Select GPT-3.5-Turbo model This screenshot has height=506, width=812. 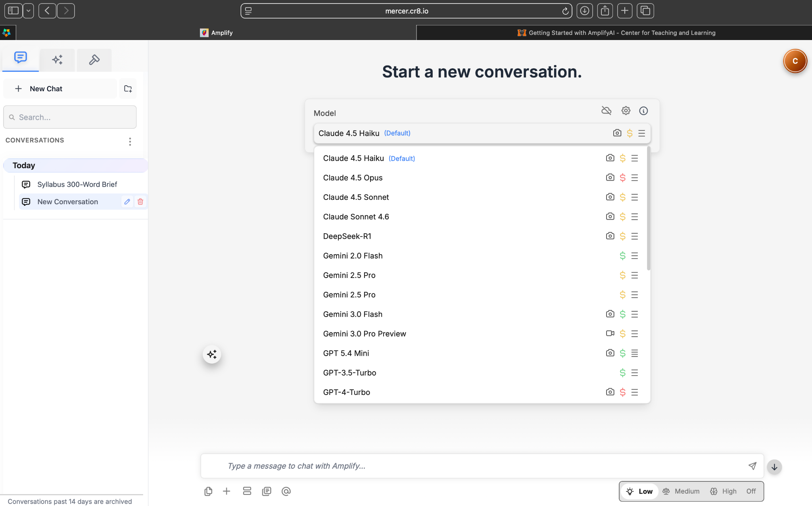tap(480, 373)
